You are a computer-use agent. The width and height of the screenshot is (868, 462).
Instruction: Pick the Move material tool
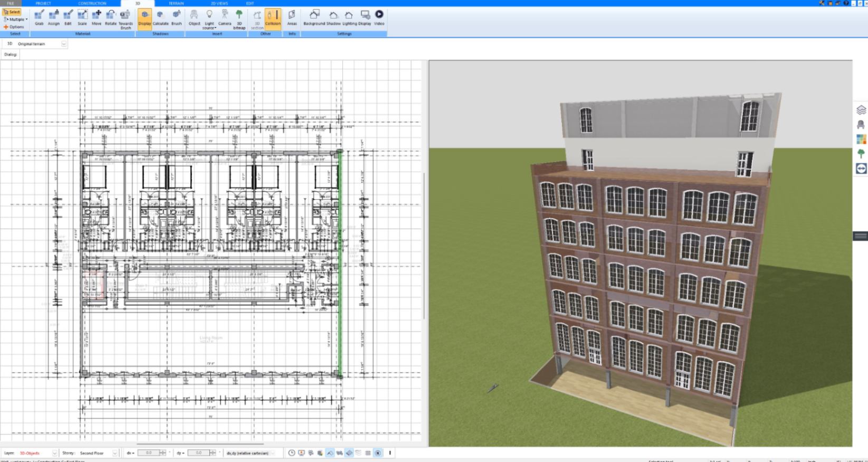[x=97, y=17]
